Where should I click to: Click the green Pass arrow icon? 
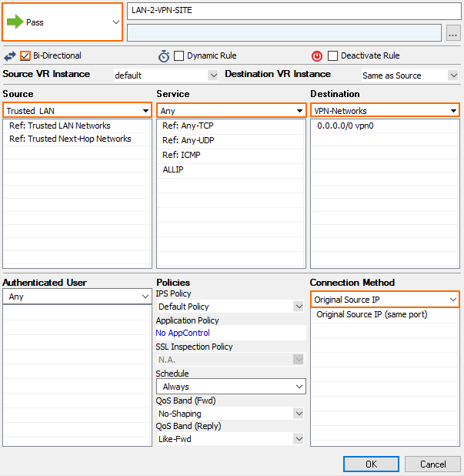point(15,22)
